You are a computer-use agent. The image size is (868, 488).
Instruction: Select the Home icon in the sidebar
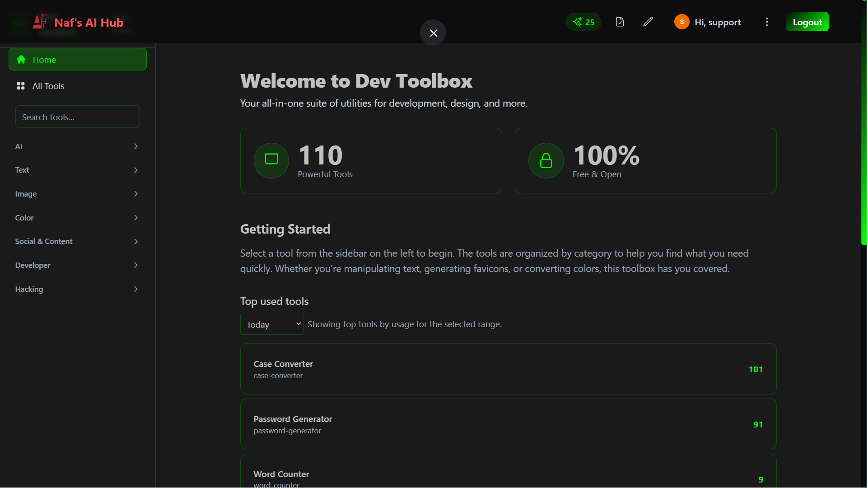coord(21,59)
